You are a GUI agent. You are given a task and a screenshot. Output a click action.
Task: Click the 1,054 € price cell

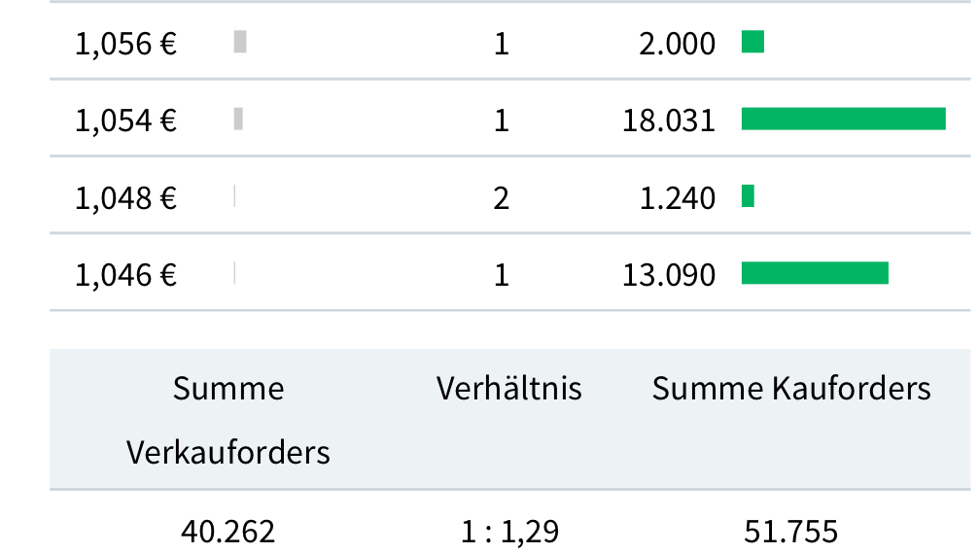[x=126, y=121]
